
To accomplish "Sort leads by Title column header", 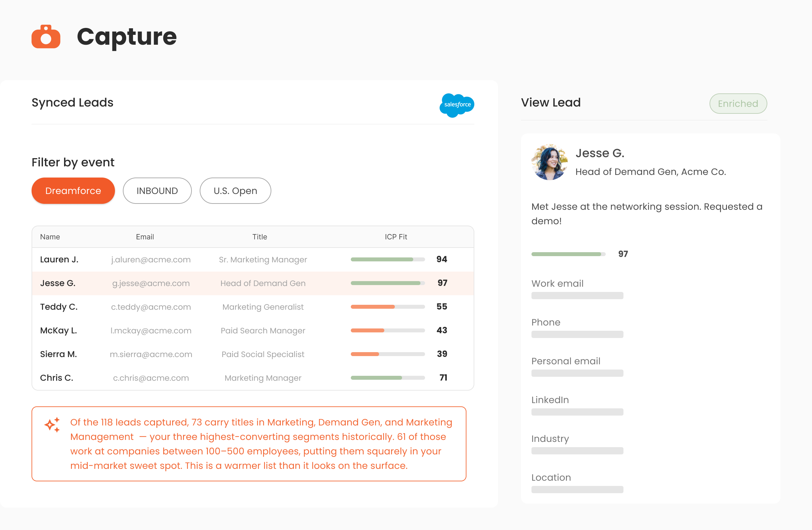I will (259, 237).
